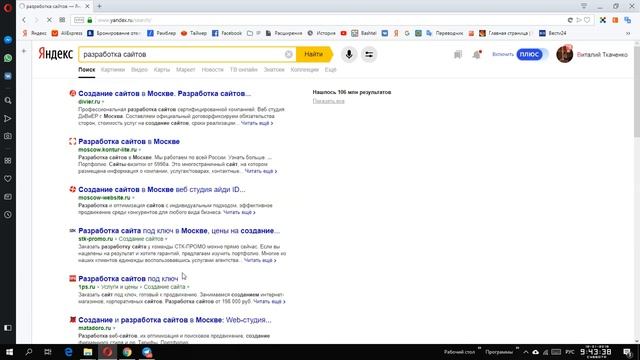The width and height of the screenshot is (640, 360).
Task: Open search settings sliders icon
Action: pos(369,54)
